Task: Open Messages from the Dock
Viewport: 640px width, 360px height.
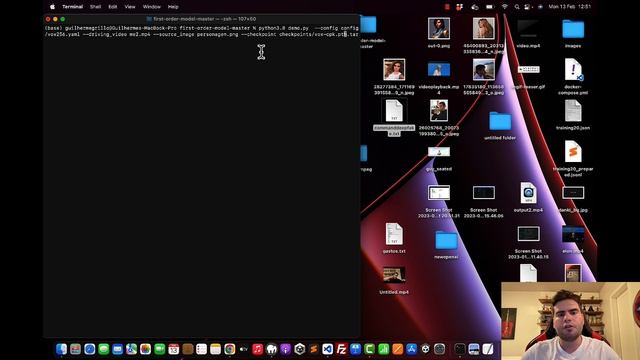Action: (104, 349)
